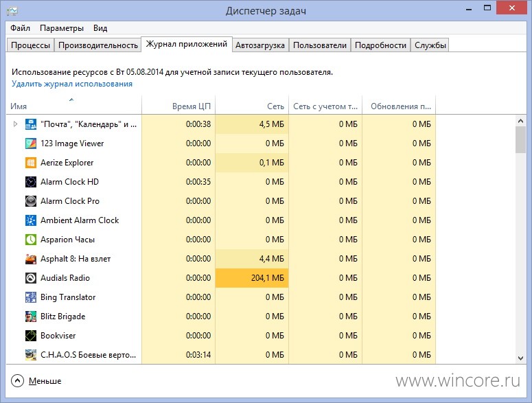Click the Asparion Часы icon

(x=31, y=240)
